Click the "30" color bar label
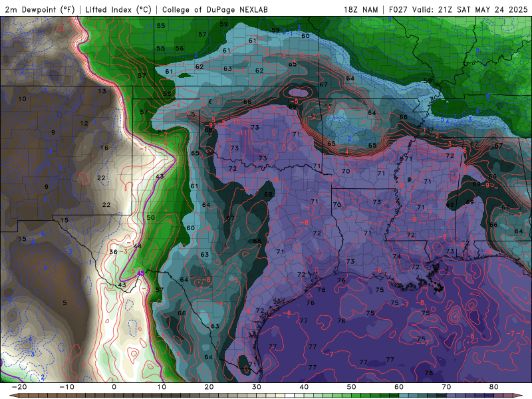 [257, 387]
